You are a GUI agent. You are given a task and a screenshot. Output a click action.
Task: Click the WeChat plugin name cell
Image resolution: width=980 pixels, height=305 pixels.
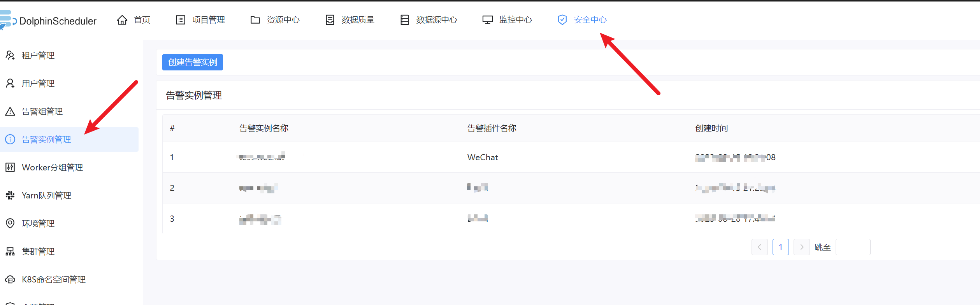coord(483,158)
